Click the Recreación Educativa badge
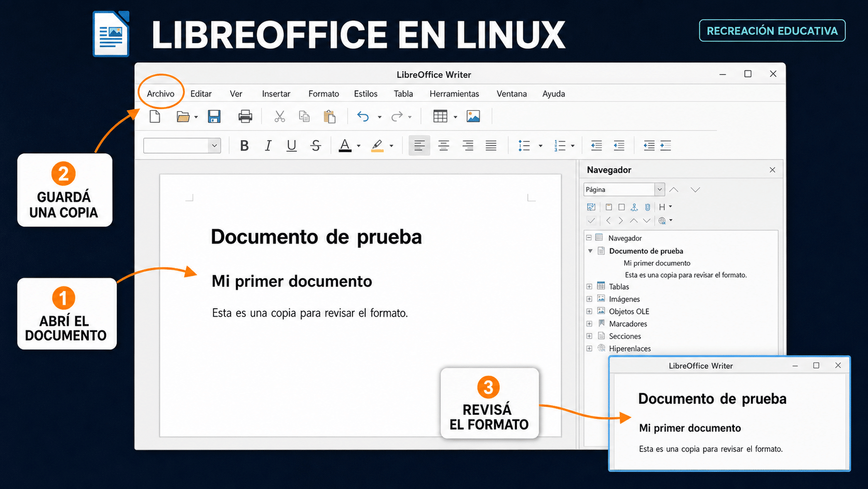This screenshot has height=489, width=868. point(772,31)
